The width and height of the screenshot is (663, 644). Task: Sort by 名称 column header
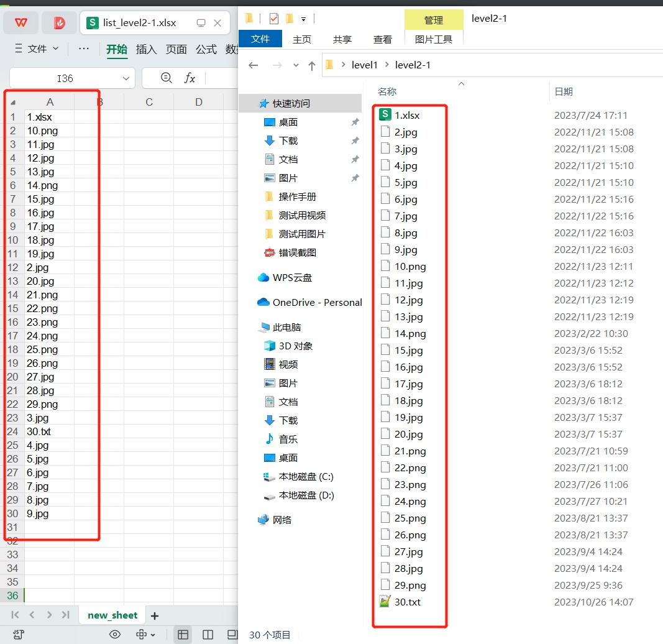click(387, 92)
